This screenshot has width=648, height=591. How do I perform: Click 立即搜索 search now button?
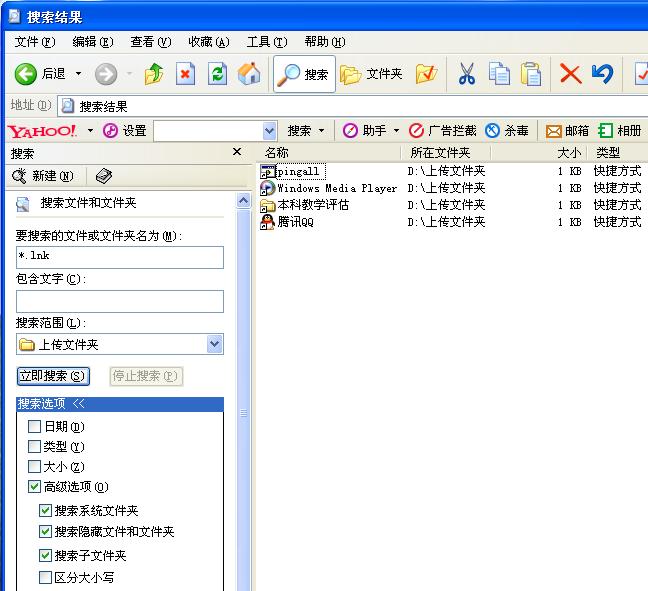pyautogui.click(x=53, y=377)
